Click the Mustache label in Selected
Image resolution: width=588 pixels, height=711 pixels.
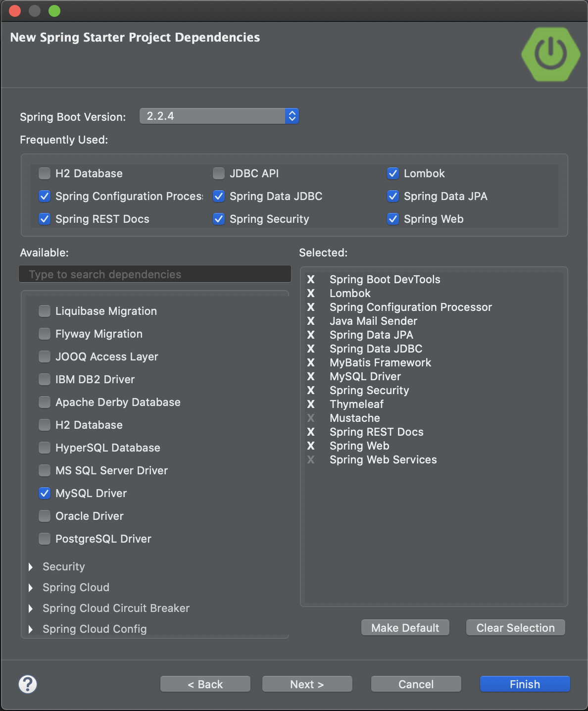(355, 418)
